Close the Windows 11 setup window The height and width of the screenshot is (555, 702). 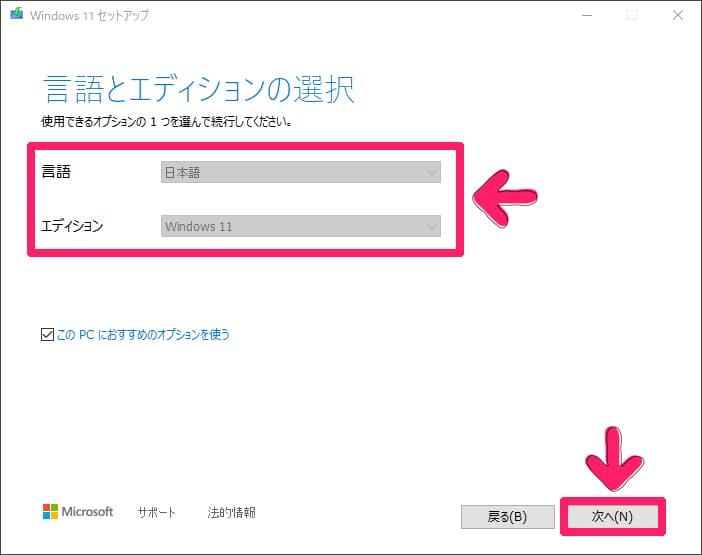pos(678,15)
